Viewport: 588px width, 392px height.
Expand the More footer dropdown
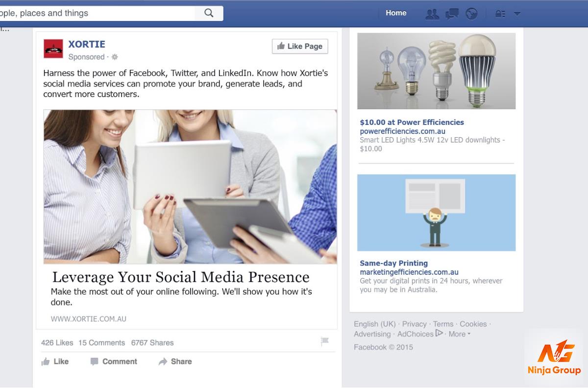click(459, 334)
